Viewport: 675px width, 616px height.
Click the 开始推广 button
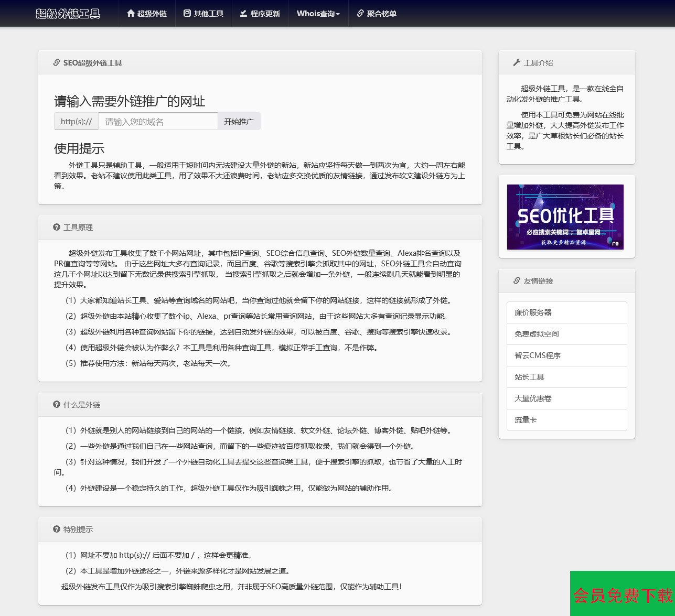tap(239, 121)
